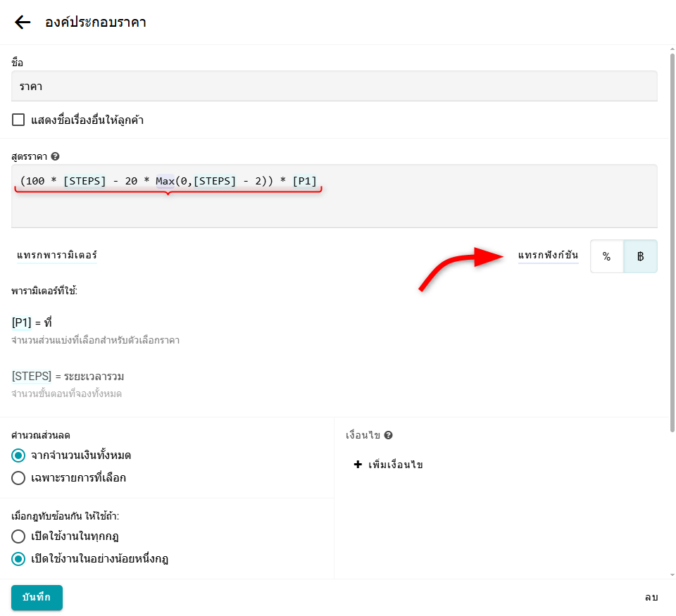Click the [P1] parameter in the list

tap(21, 322)
